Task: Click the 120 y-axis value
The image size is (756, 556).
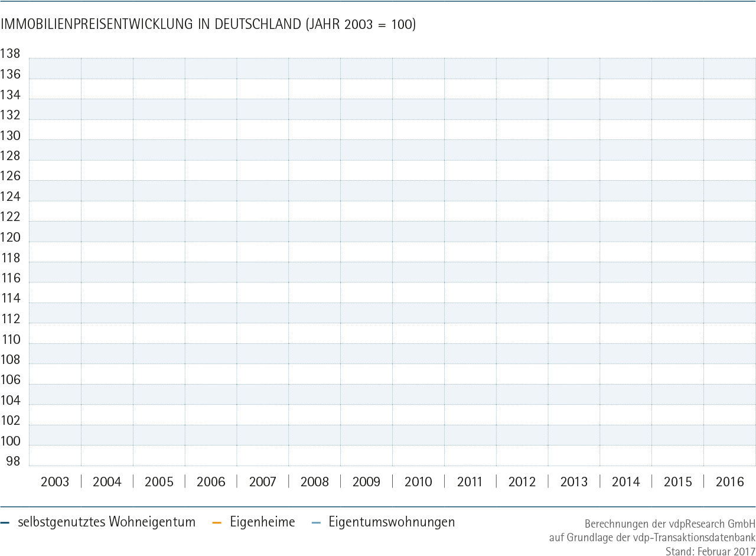Action: (10, 238)
